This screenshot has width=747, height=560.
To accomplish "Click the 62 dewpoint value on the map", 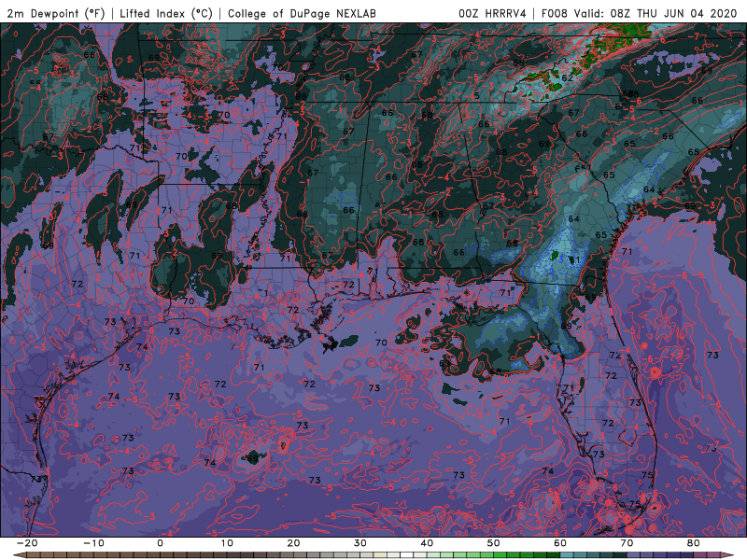I will pos(567,78).
